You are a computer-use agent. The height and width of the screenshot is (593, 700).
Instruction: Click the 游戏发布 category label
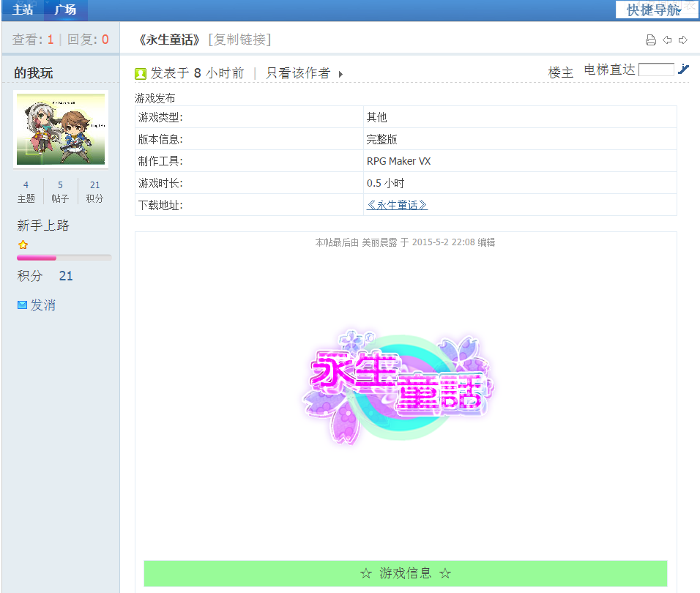point(155,98)
